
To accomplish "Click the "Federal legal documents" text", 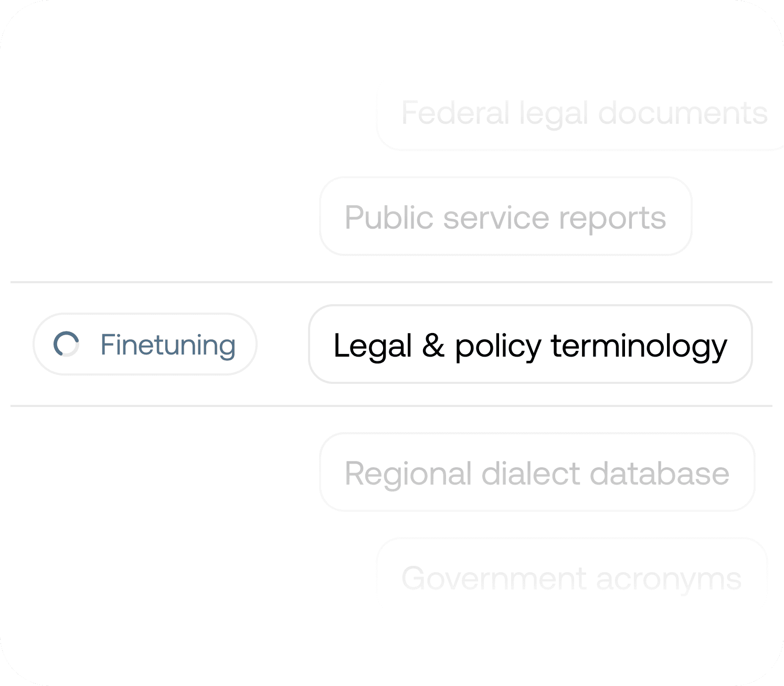I will (x=585, y=114).
